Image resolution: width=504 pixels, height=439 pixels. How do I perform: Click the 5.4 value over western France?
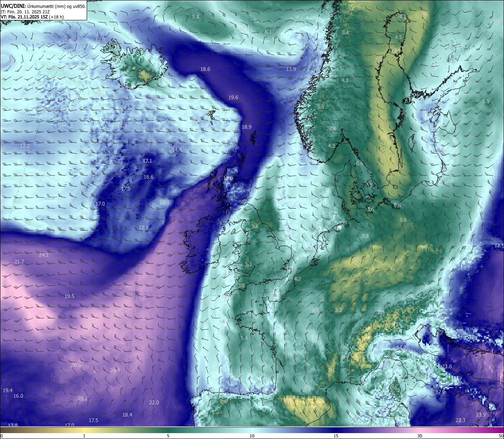point(244,338)
